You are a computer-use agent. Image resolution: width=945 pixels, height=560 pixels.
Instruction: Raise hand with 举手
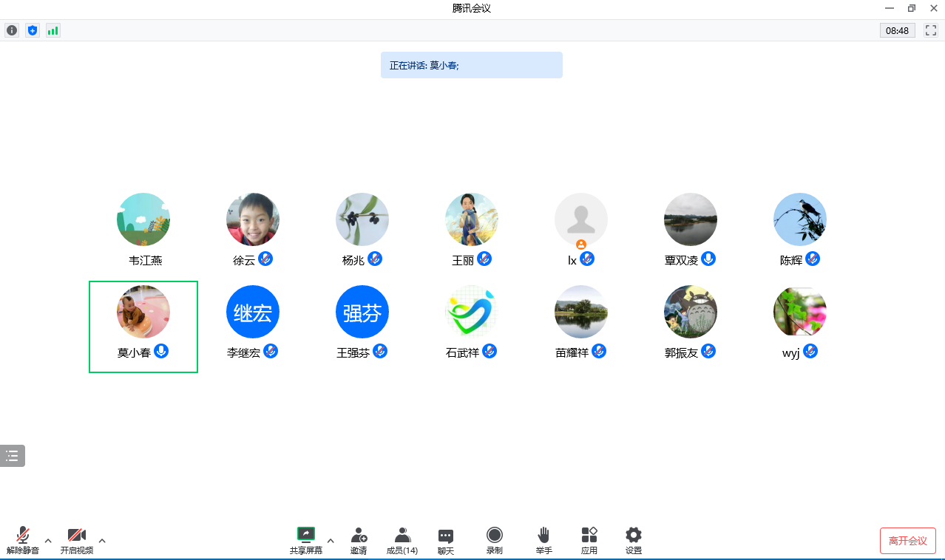544,541
